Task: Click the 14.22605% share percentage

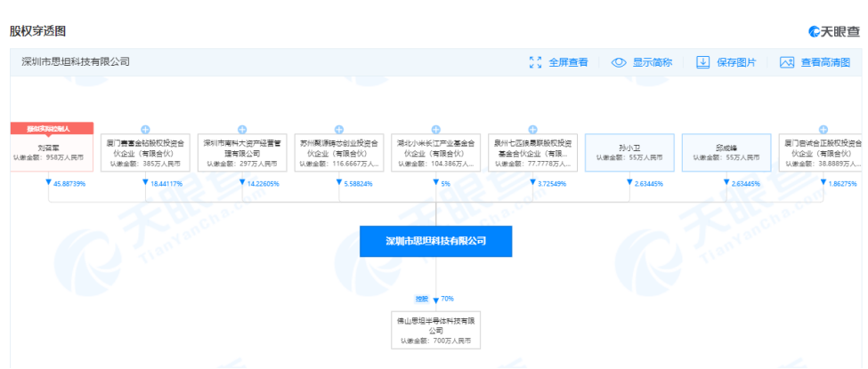Action: pyautogui.click(x=263, y=184)
